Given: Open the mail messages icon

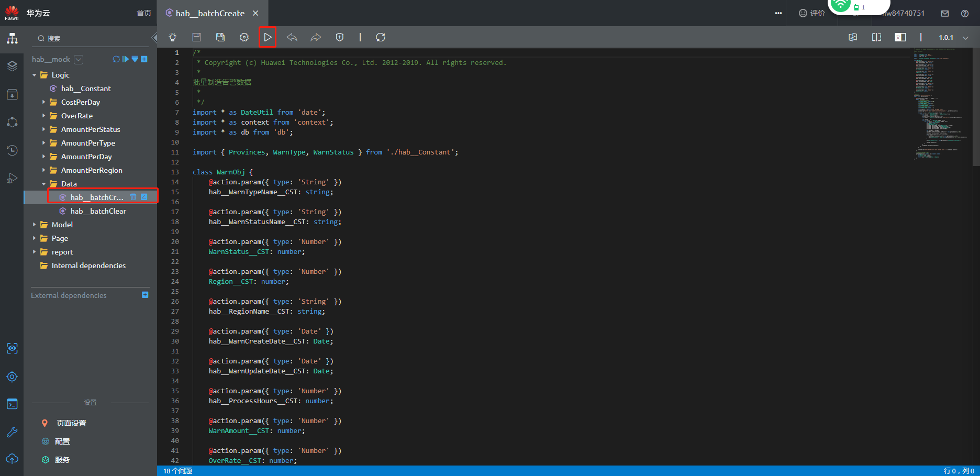Looking at the screenshot, I should tap(945, 14).
